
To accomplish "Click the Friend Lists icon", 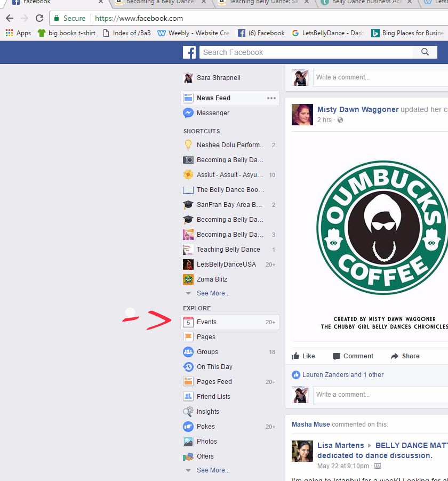I will click(x=188, y=397).
